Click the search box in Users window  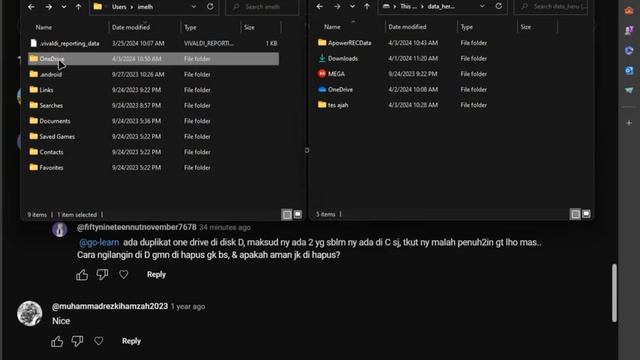tap(262, 7)
